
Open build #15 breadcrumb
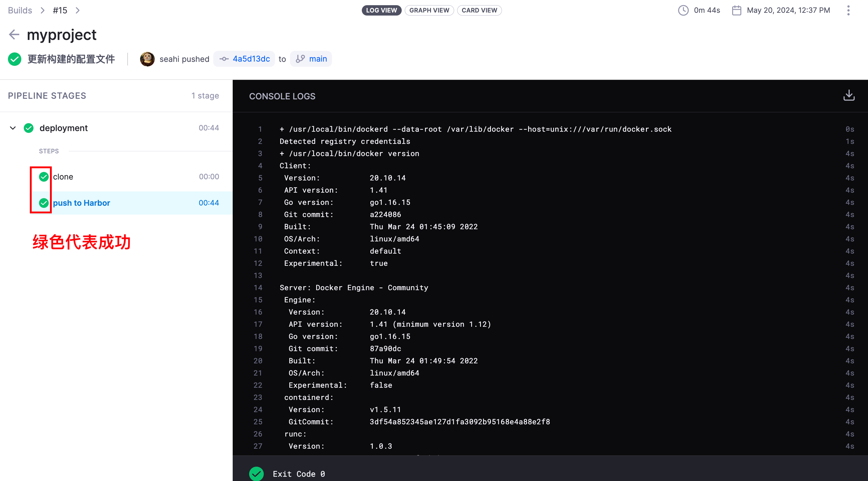point(60,10)
